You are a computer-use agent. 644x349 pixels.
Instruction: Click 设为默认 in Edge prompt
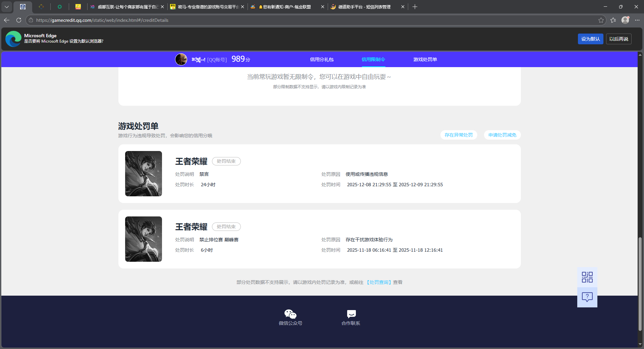click(x=590, y=39)
